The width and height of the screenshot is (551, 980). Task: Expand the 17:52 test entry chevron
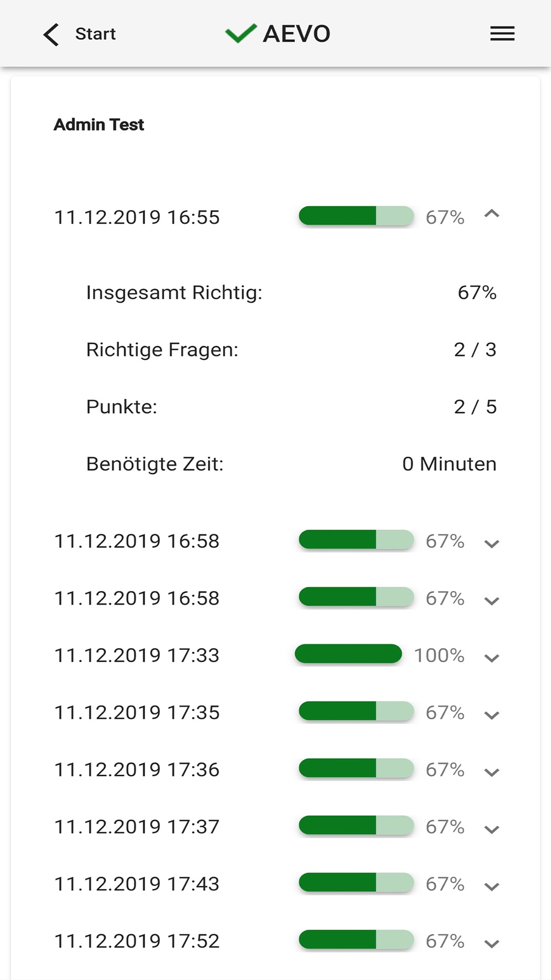(491, 944)
